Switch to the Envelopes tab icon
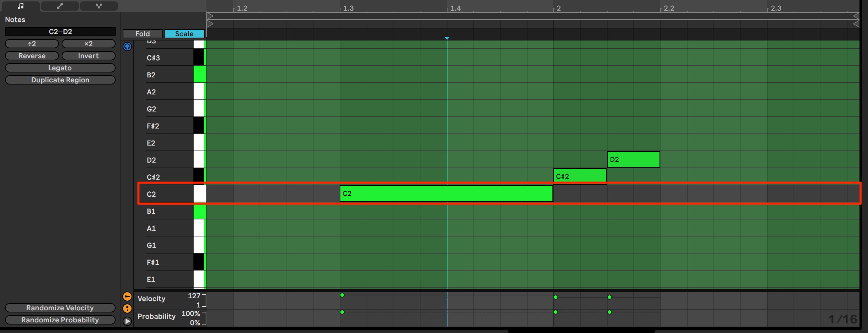This screenshot has width=868, height=333. [60, 6]
